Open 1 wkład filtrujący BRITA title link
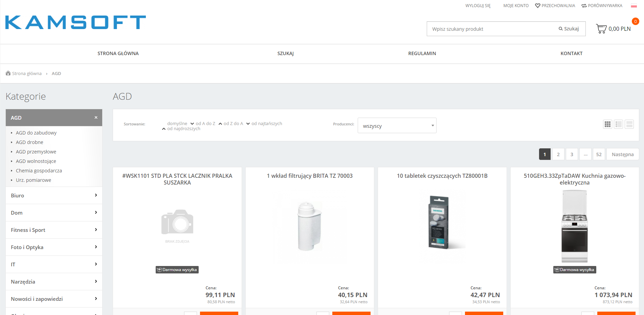This screenshot has width=644, height=315. click(310, 176)
